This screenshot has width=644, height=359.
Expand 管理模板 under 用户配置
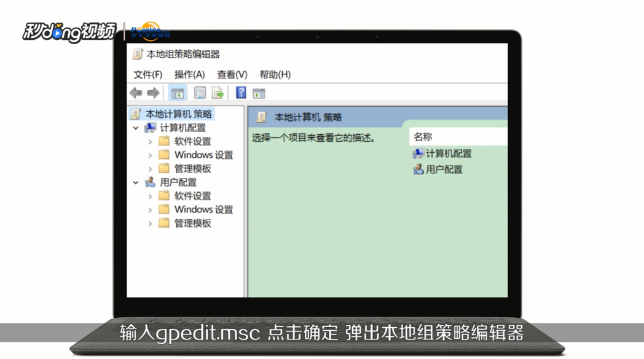[x=150, y=223]
